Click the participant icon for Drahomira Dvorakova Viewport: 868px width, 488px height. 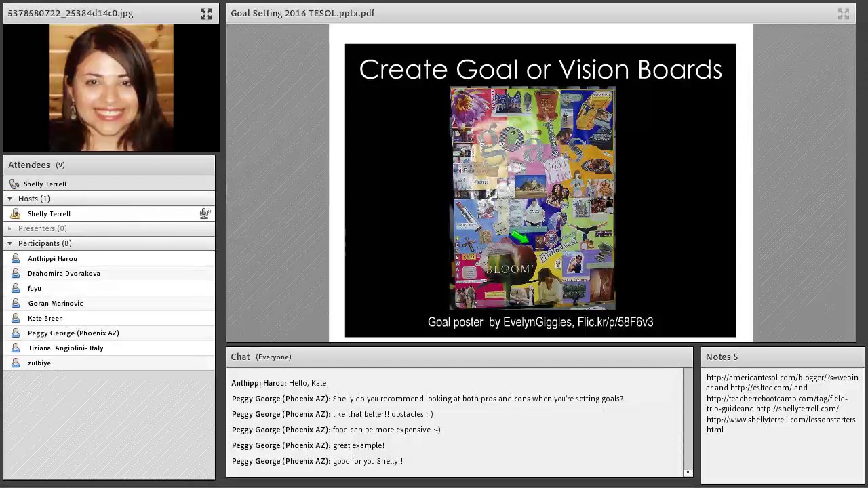pyautogui.click(x=16, y=274)
